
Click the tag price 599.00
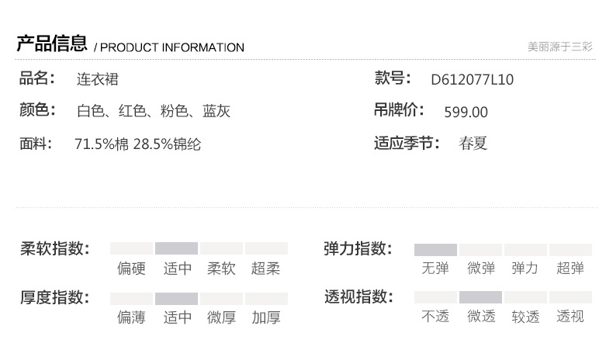tap(466, 113)
